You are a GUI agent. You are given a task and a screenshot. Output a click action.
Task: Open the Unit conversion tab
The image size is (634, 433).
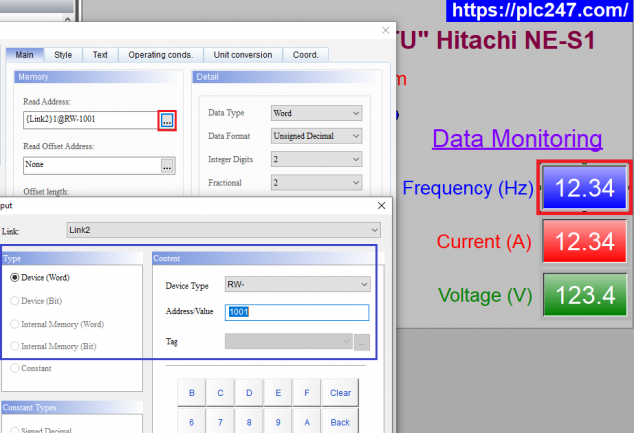point(243,55)
